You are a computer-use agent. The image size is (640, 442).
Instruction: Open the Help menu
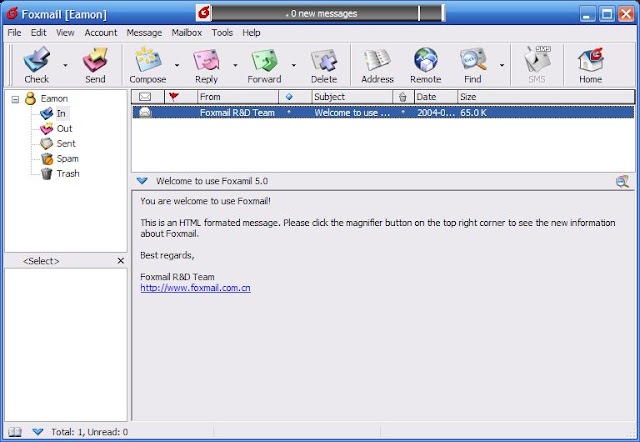pyautogui.click(x=251, y=33)
